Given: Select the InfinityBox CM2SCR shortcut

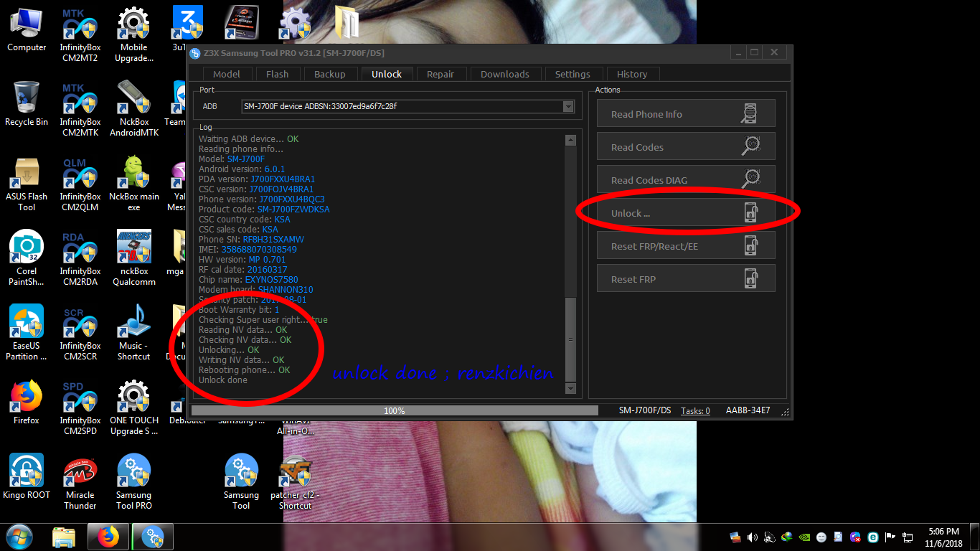Looking at the screenshot, I should tap(80, 332).
